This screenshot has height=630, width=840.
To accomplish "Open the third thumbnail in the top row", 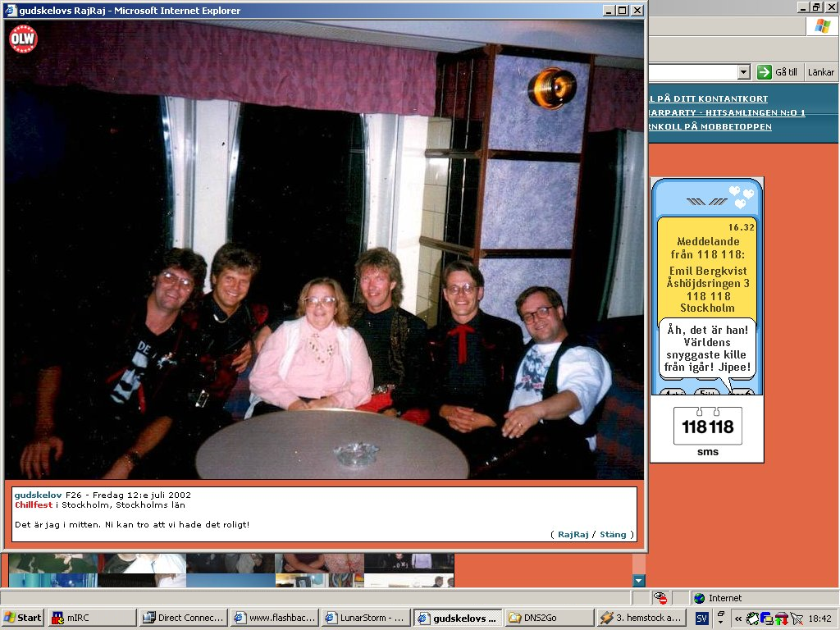I will click(x=231, y=563).
